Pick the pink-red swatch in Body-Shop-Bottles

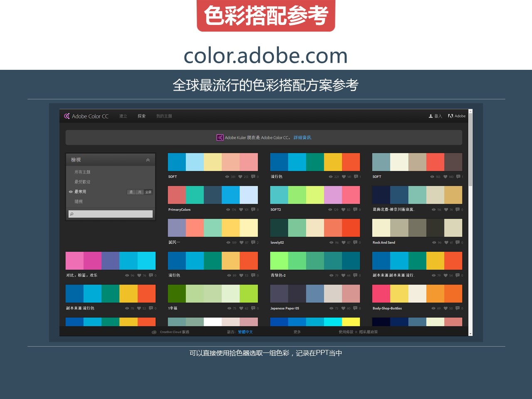pos(381,293)
